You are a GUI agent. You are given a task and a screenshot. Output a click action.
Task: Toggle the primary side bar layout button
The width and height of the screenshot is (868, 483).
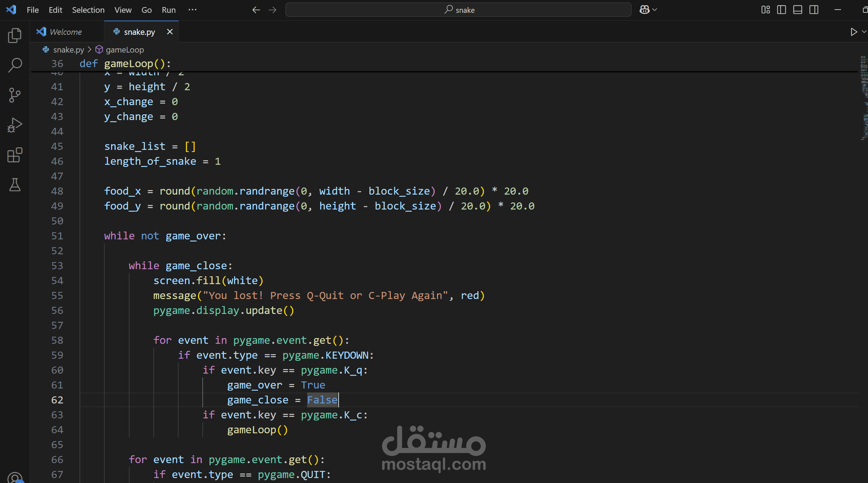pyautogui.click(x=781, y=10)
